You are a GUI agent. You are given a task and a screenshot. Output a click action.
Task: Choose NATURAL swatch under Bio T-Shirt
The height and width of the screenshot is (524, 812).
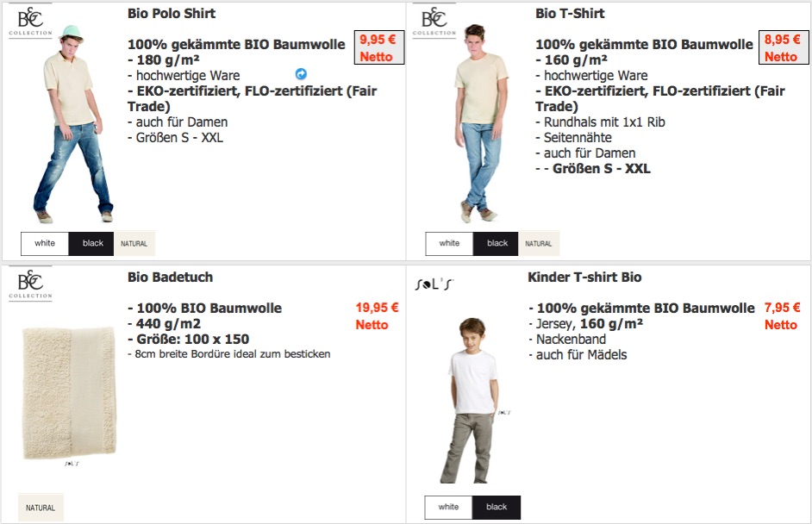click(x=539, y=243)
